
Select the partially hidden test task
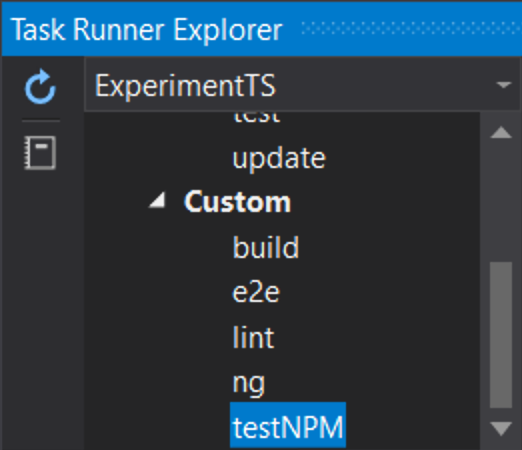[256, 117]
